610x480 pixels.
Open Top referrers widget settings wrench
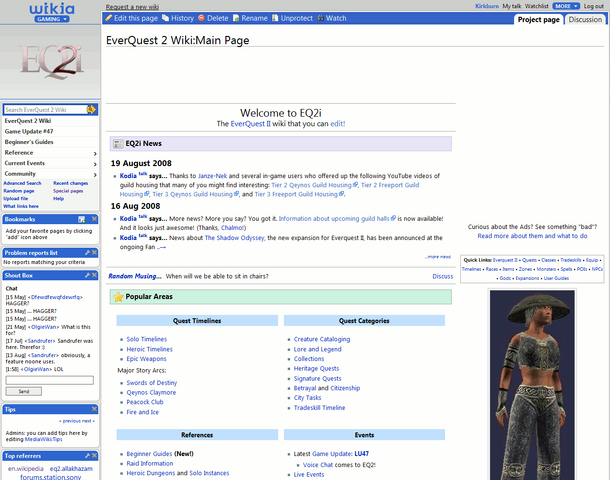(88, 456)
